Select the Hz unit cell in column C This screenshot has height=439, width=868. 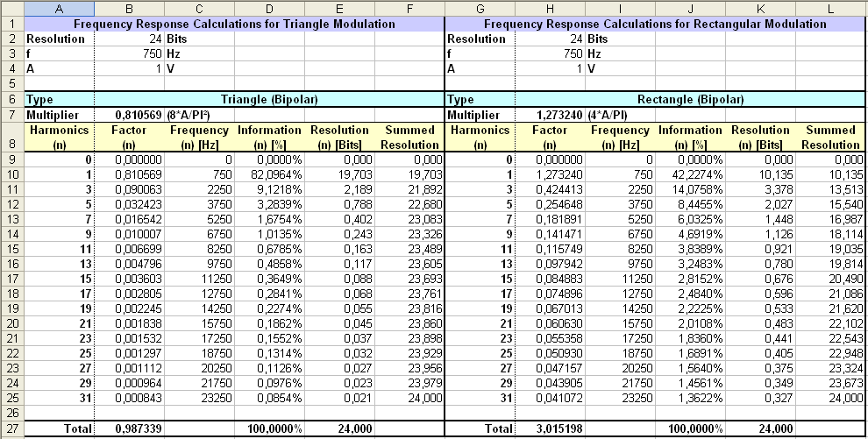(x=199, y=53)
